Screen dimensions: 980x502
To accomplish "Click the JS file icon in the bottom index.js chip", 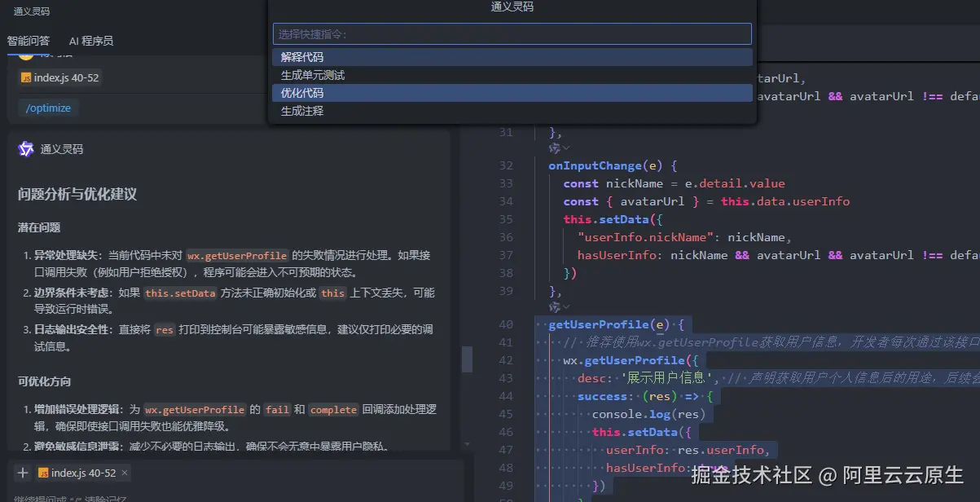I will pos(42,473).
